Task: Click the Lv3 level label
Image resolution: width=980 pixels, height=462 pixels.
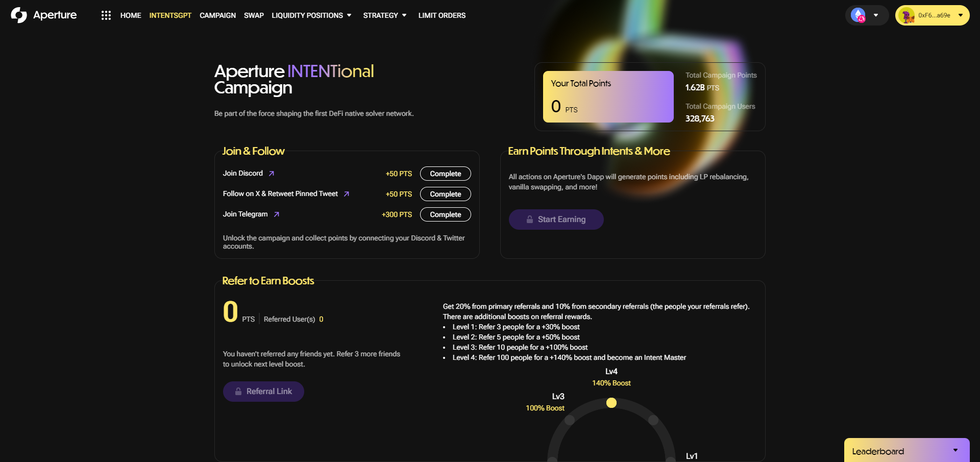Action: 558,397
